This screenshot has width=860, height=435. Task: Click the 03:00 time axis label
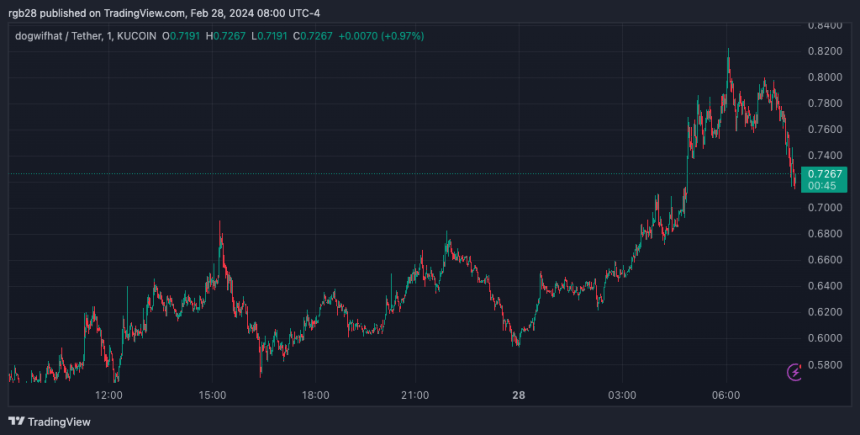(623, 395)
